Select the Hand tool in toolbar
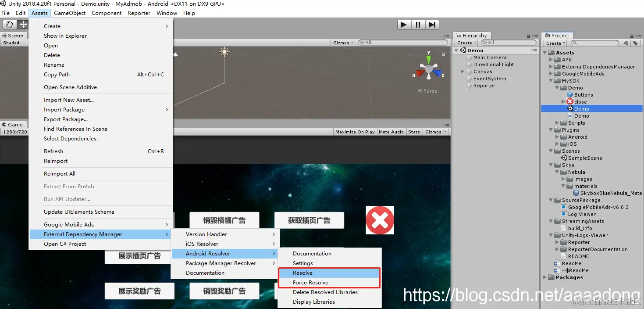The width and height of the screenshot is (644, 309). (9, 25)
